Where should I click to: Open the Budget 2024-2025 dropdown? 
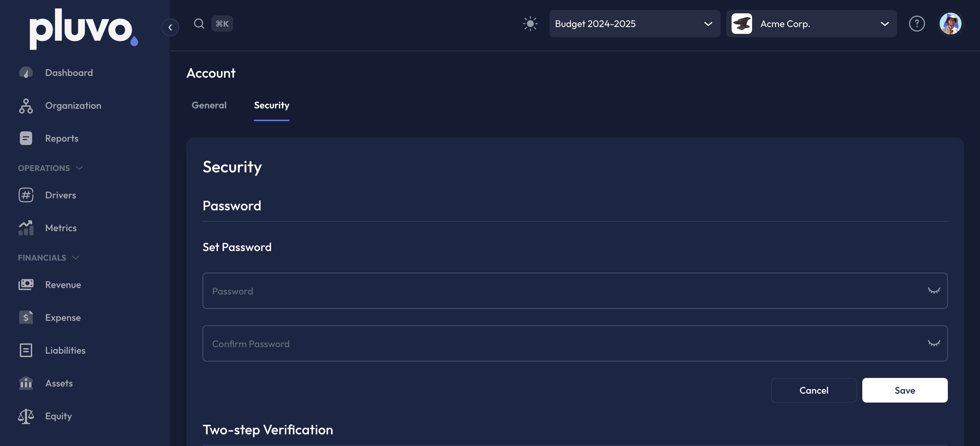tap(634, 24)
